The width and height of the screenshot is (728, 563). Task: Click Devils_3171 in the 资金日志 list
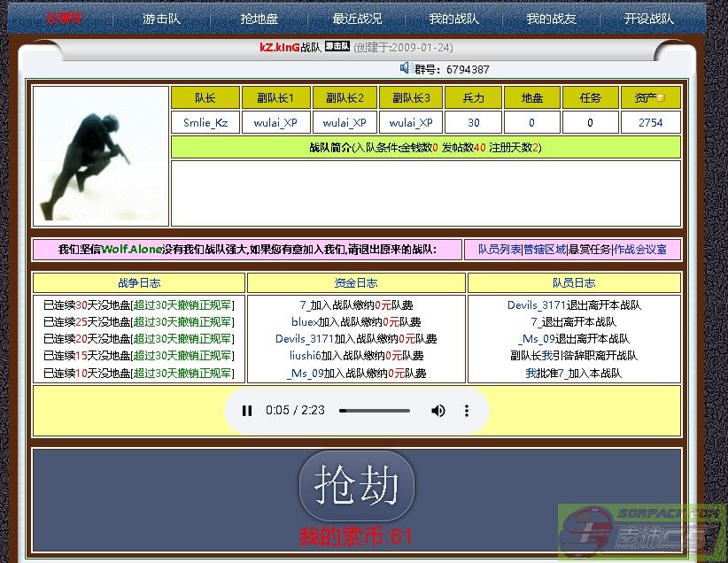pyautogui.click(x=305, y=339)
